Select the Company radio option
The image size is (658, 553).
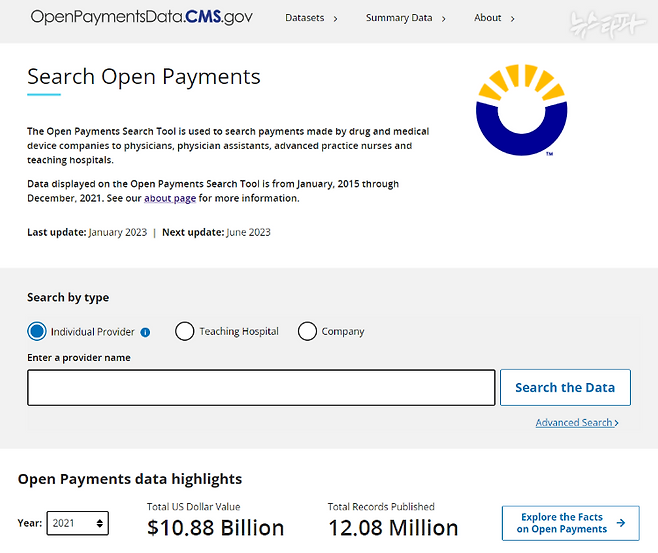(307, 331)
